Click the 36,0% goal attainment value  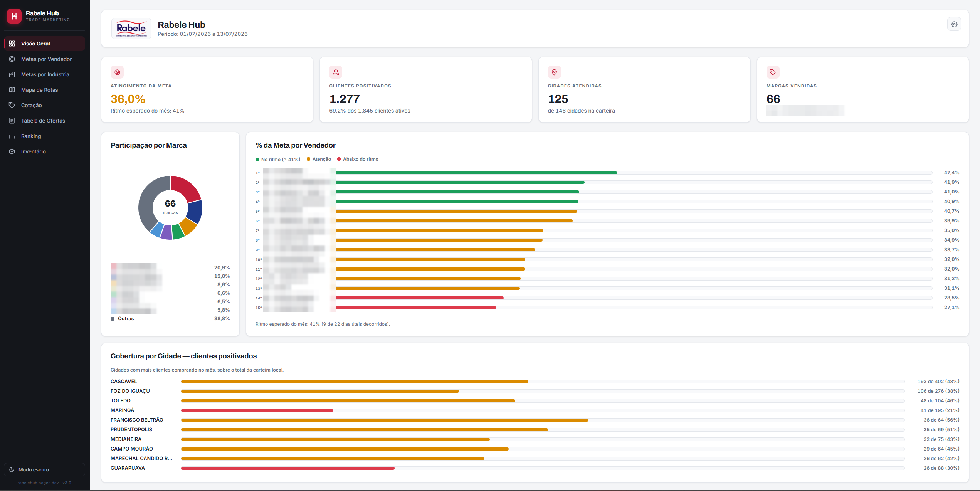128,99
